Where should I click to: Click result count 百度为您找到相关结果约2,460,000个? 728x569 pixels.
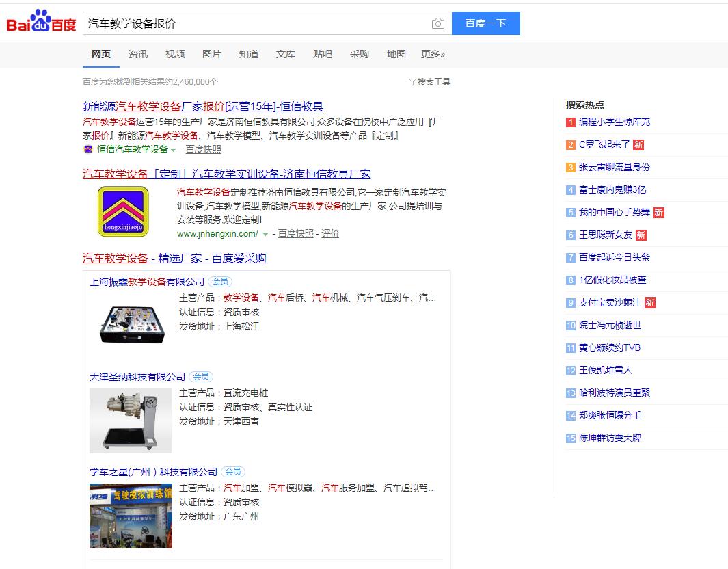(x=150, y=82)
